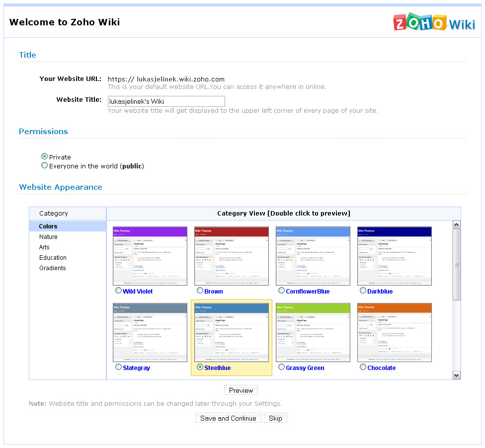Choose the Brown theme radio button
The height and width of the screenshot is (448, 485).
click(x=200, y=291)
